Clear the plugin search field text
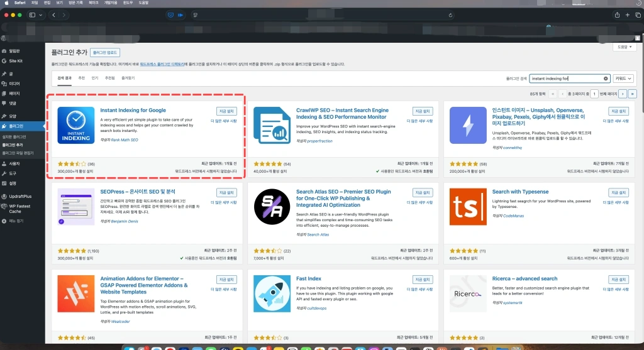Screen dimensions: 644x350 coord(606,79)
